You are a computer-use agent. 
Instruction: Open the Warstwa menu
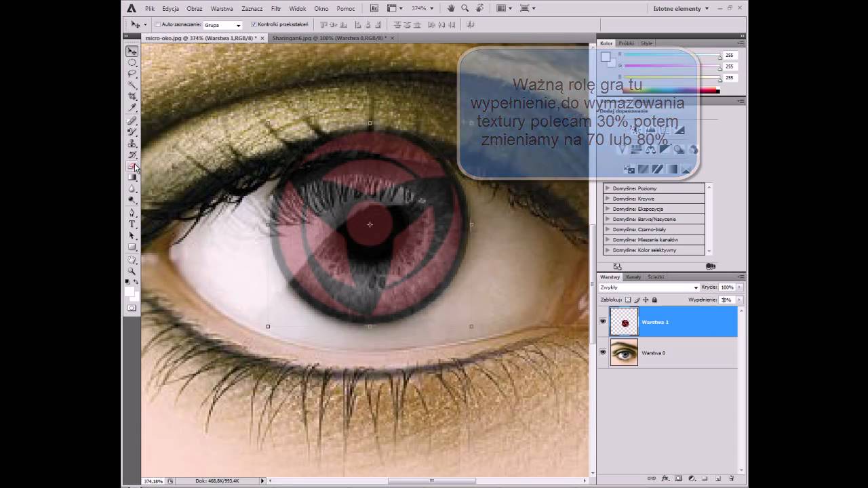[x=222, y=9]
